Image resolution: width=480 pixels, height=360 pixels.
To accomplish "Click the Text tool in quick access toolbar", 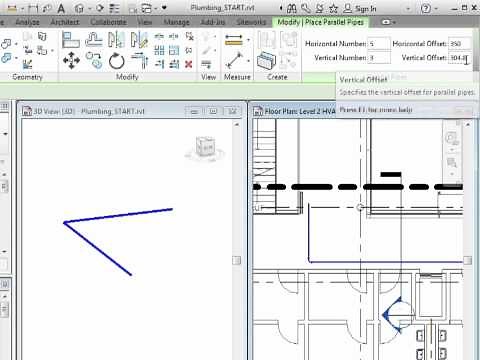I will [61, 8].
